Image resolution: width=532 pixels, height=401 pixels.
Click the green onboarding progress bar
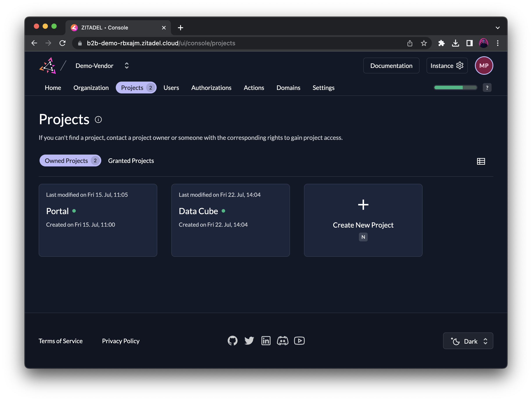coord(455,88)
